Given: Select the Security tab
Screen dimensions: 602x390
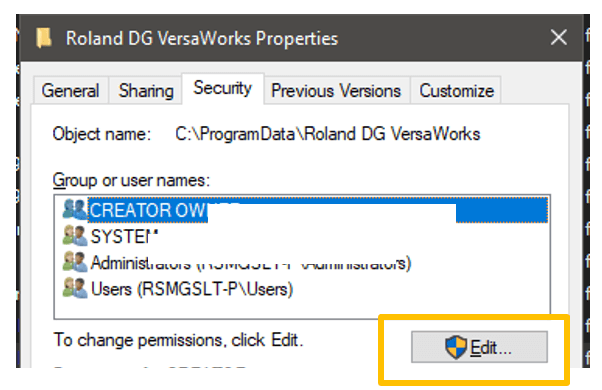Looking at the screenshot, I should click(223, 88).
